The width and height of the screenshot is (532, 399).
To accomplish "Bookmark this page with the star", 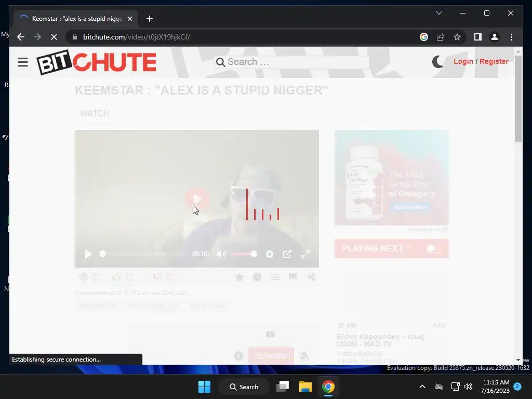I will (x=457, y=37).
